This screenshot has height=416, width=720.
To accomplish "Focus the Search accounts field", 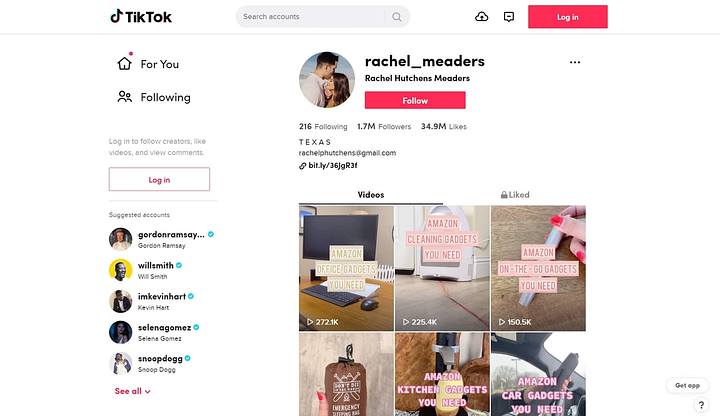I will (312, 17).
